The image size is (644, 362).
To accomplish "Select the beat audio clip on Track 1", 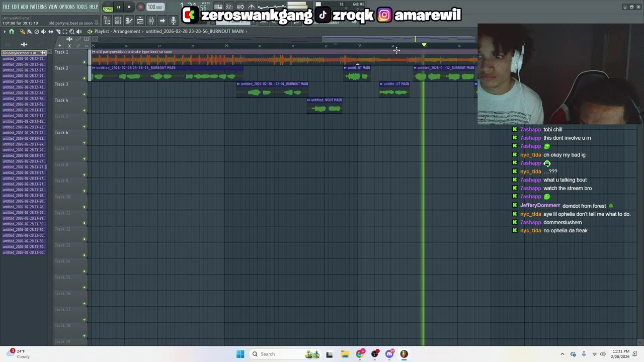I will coord(284,58).
